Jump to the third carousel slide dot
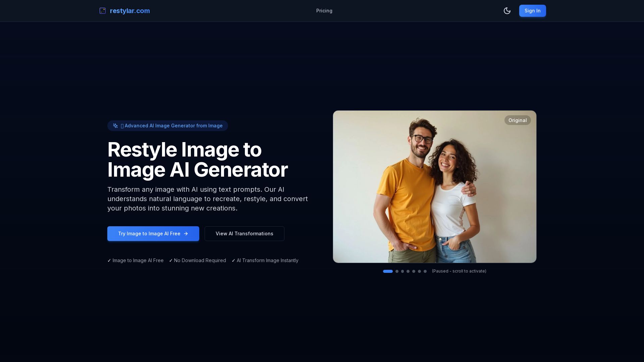Viewport: 644px width, 362px height. click(x=402, y=271)
